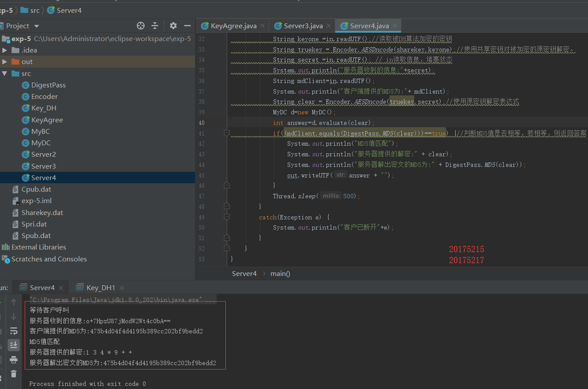Toggle the code fold marker at line 46
Screen dimensions: 588x389
(227, 185)
